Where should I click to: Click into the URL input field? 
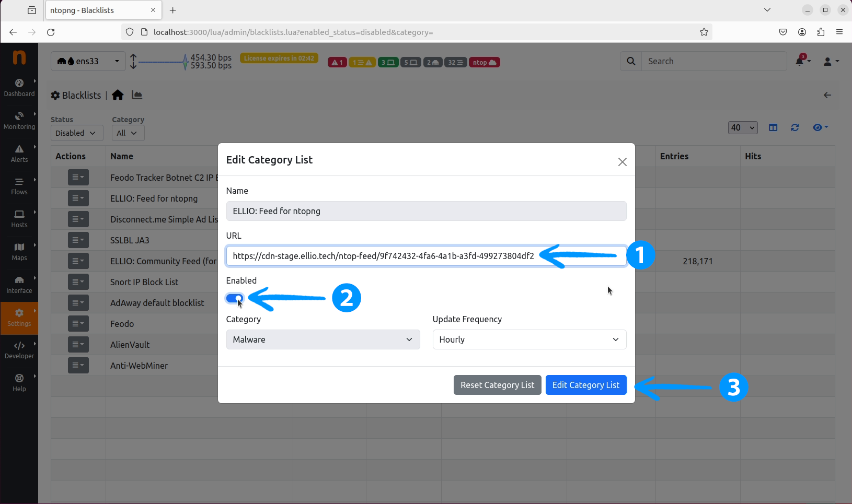tap(384, 256)
